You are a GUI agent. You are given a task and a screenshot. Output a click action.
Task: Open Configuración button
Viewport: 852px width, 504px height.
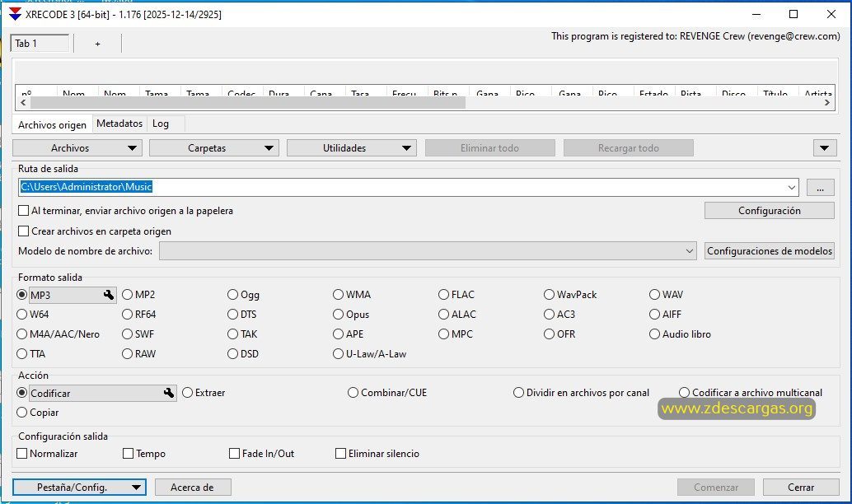[770, 210]
